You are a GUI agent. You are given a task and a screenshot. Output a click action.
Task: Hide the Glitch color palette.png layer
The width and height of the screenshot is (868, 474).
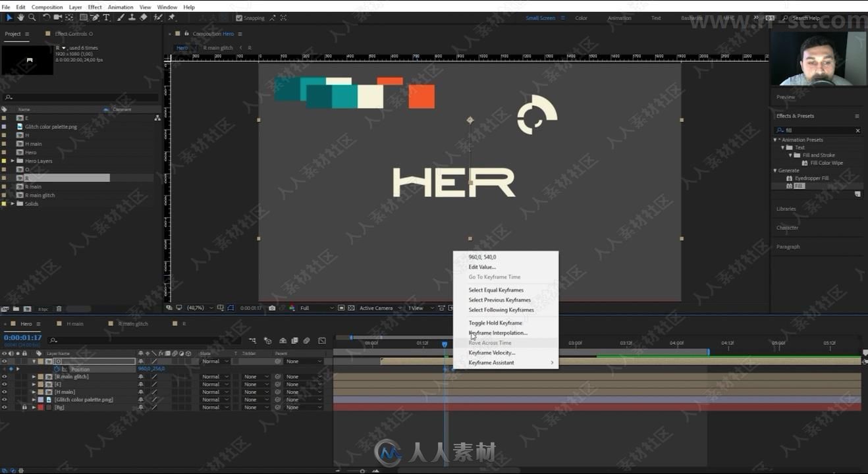point(4,400)
